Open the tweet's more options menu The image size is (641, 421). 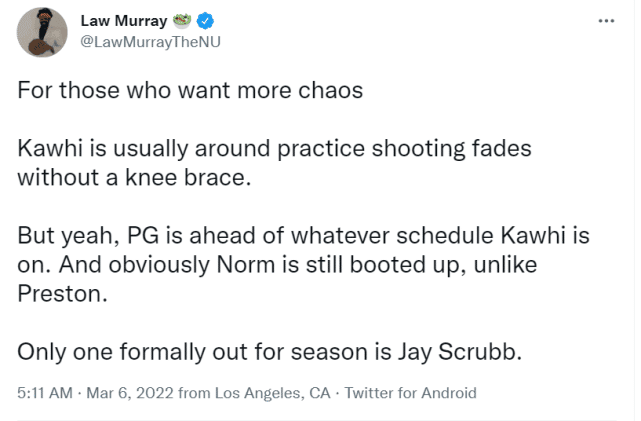606,19
